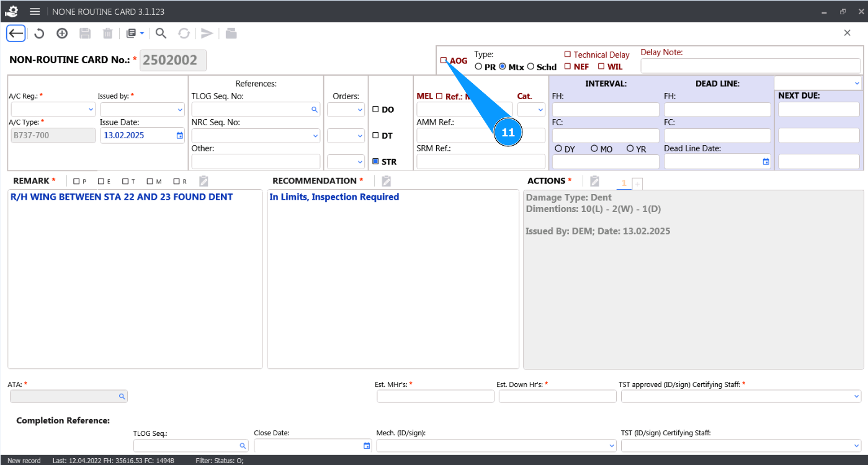Click the notepad icon next to REMARK
The width and height of the screenshot is (868, 465).
pyautogui.click(x=204, y=181)
